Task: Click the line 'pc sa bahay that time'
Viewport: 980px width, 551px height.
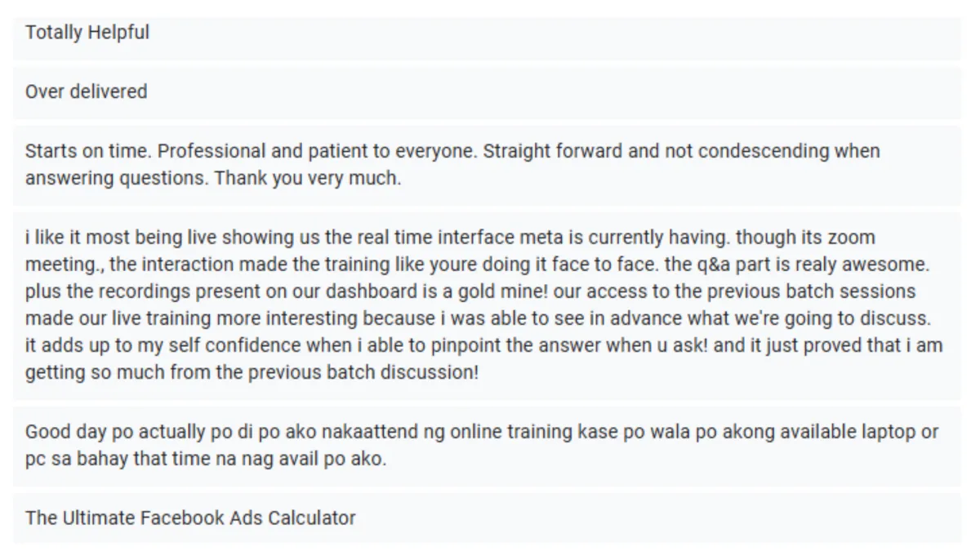Action: [x=205, y=460]
